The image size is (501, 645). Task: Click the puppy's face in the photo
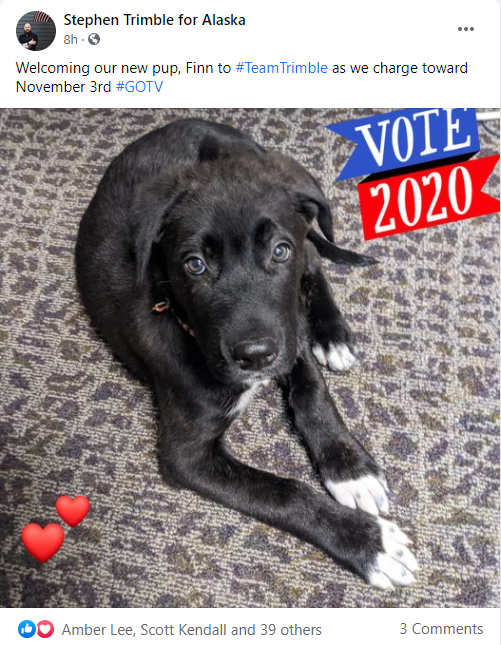[239, 288]
